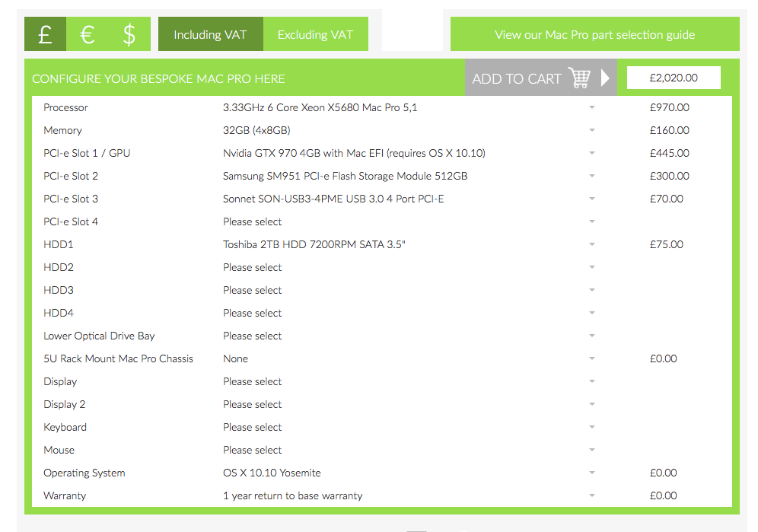This screenshot has height=532, width=758.
Task: Click the £2,020.00 total price field
Action: tap(674, 78)
